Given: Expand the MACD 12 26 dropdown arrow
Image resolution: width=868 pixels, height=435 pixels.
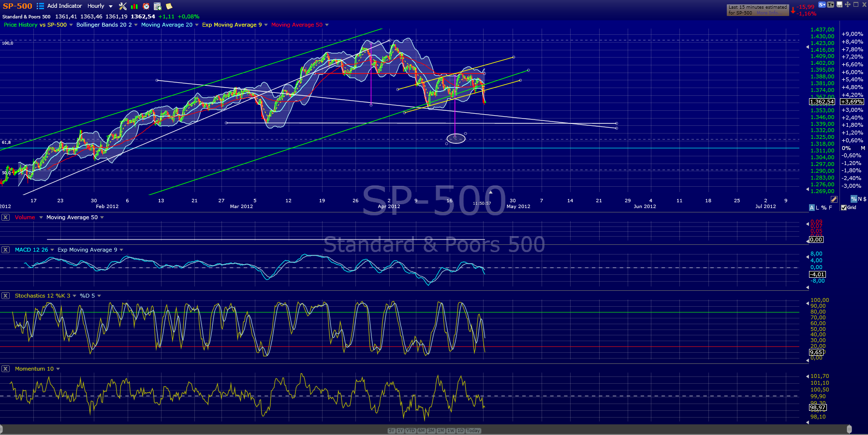Looking at the screenshot, I should (x=52, y=250).
